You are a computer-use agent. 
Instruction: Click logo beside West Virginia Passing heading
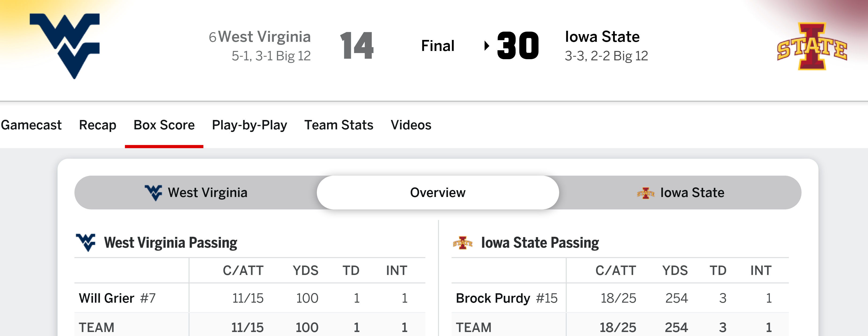(85, 242)
